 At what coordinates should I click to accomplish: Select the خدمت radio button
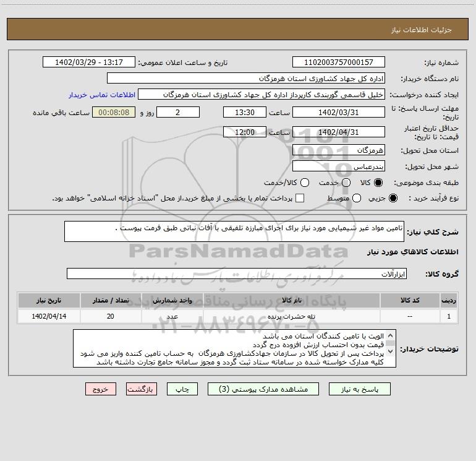click(346, 183)
